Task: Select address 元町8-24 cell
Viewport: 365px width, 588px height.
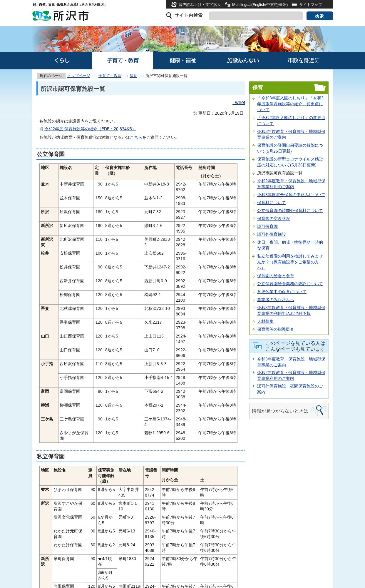Action: [130, 548]
